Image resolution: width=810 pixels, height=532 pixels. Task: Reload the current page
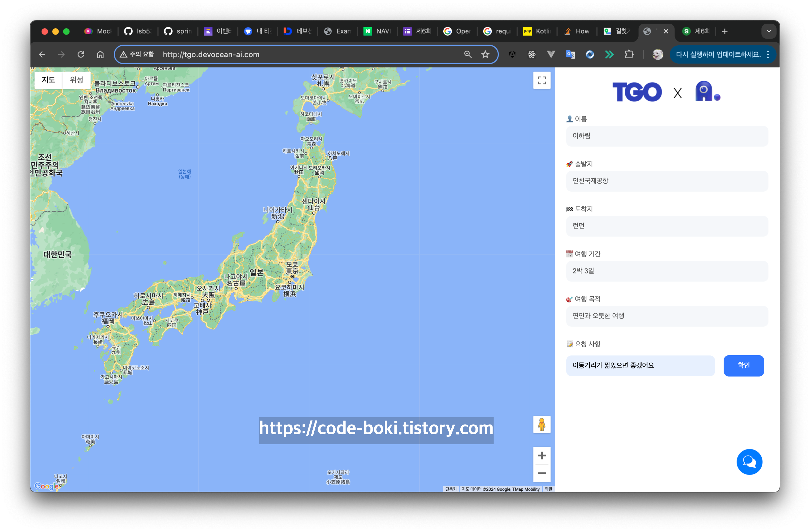81,55
